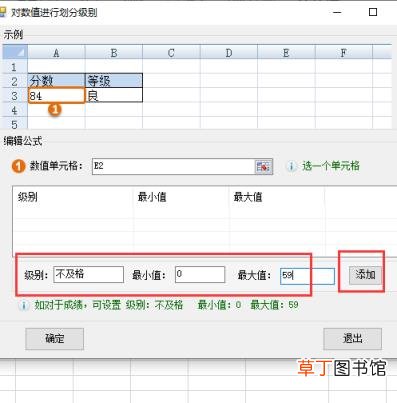Click the 最大值 input field

coord(307,276)
